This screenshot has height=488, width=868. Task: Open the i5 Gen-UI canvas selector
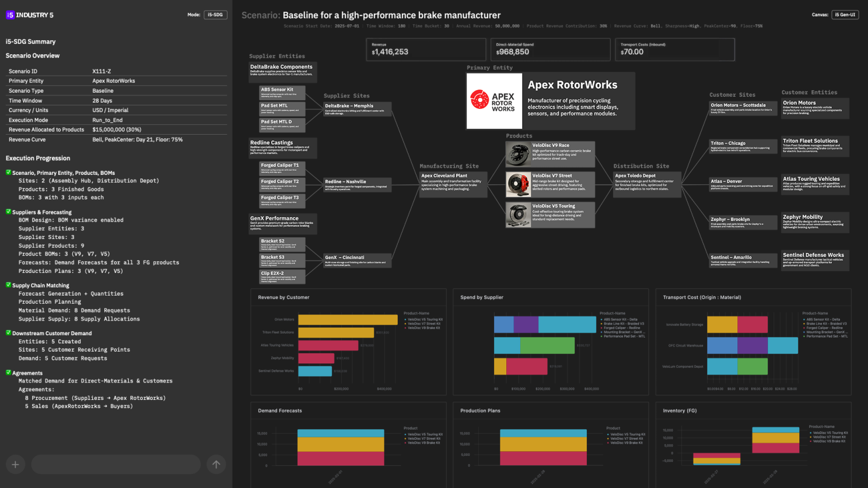tap(844, 15)
